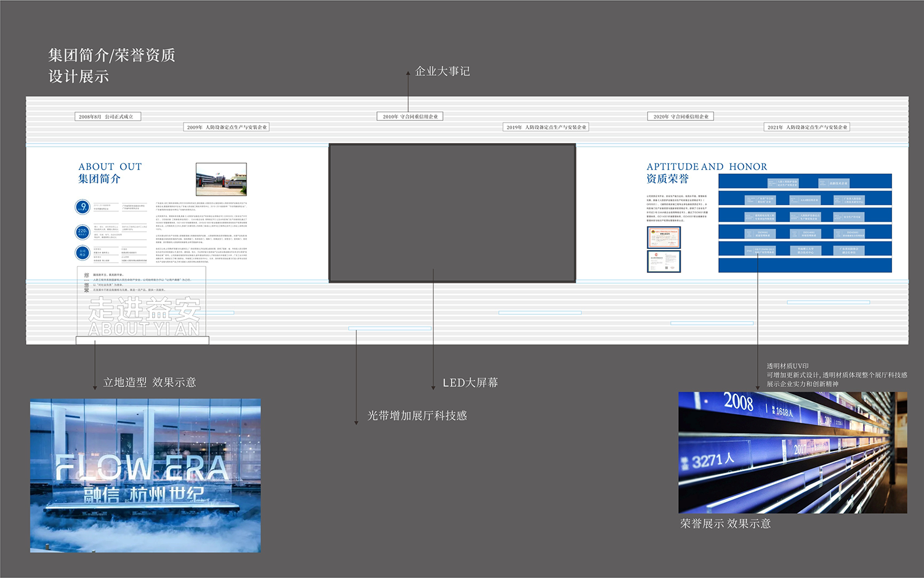Click the blue 集团简介 section title
This screenshot has height=578, width=924.
(99, 179)
